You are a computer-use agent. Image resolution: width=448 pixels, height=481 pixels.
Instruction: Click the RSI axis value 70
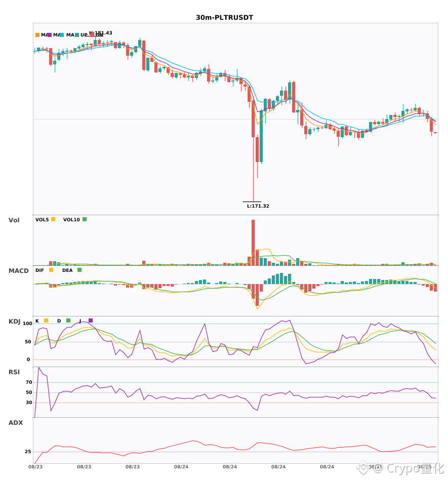pos(29,382)
